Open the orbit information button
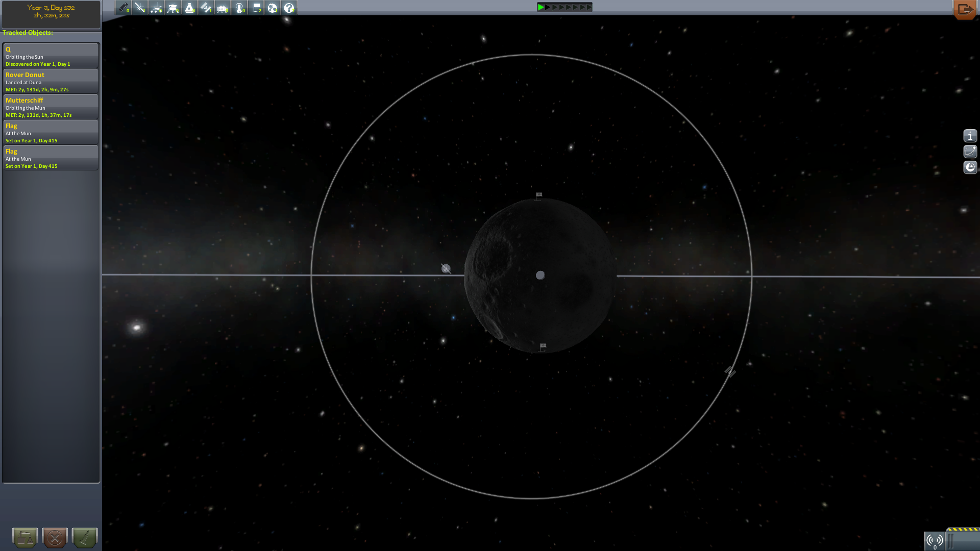The width and height of the screenshot is (980, 551). (x=970, y=152)
